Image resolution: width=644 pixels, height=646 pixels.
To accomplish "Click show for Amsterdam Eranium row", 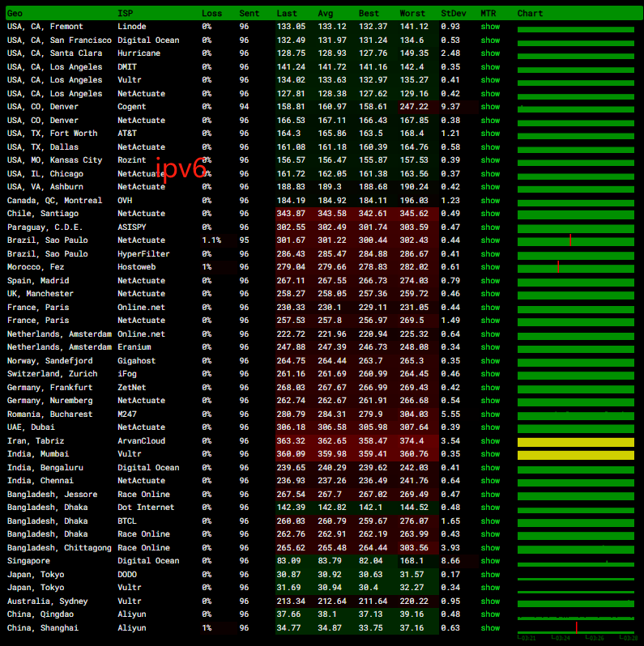I will (490, 347).
